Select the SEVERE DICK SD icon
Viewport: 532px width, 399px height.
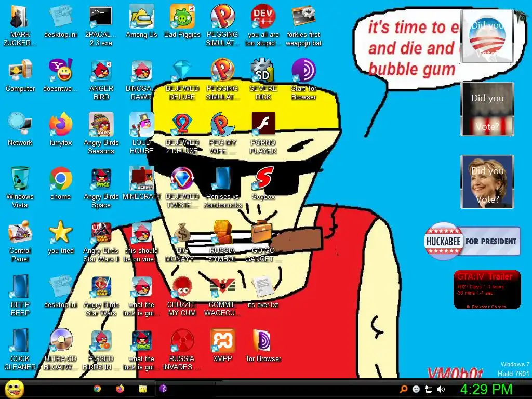click(x=263, y=79)
